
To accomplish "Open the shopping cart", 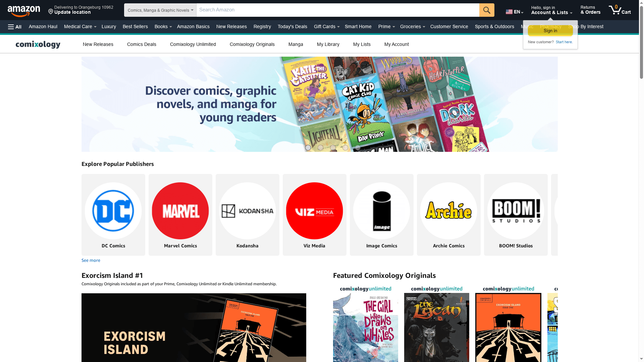I will 620,10.
